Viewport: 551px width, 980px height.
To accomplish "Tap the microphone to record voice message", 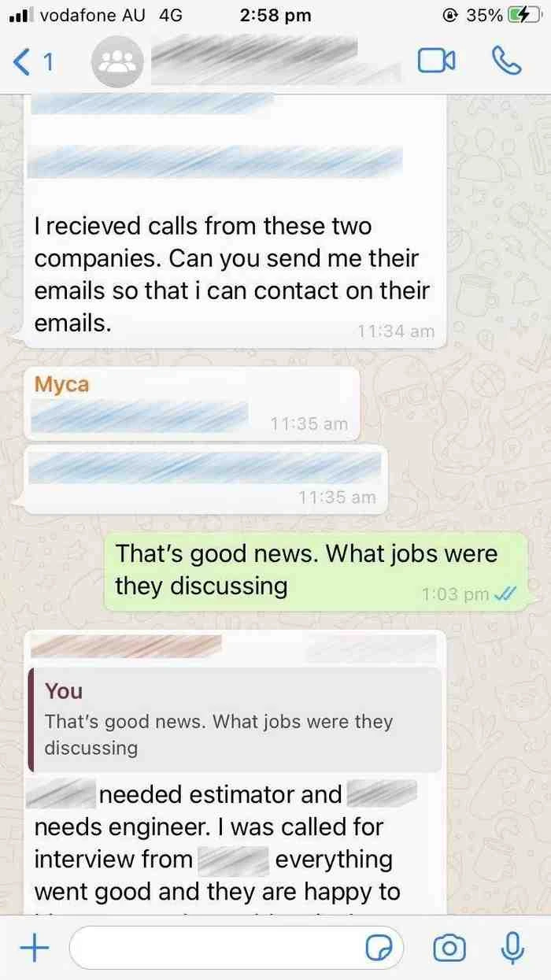I will tap(512, 948).
